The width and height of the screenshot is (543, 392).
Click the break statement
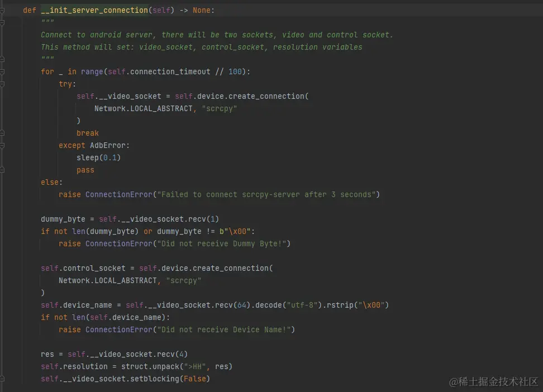pyautogui.click(x=87, y=133)
